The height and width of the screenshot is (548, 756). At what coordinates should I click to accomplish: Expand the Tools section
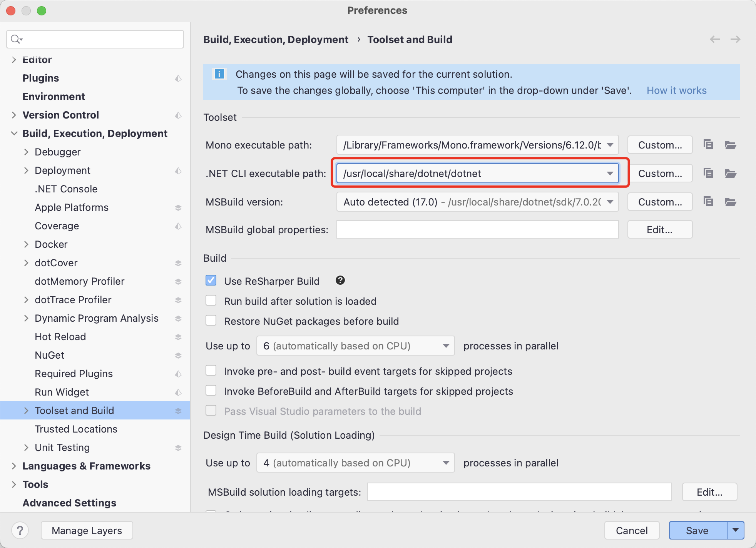(x=14, y=485)
